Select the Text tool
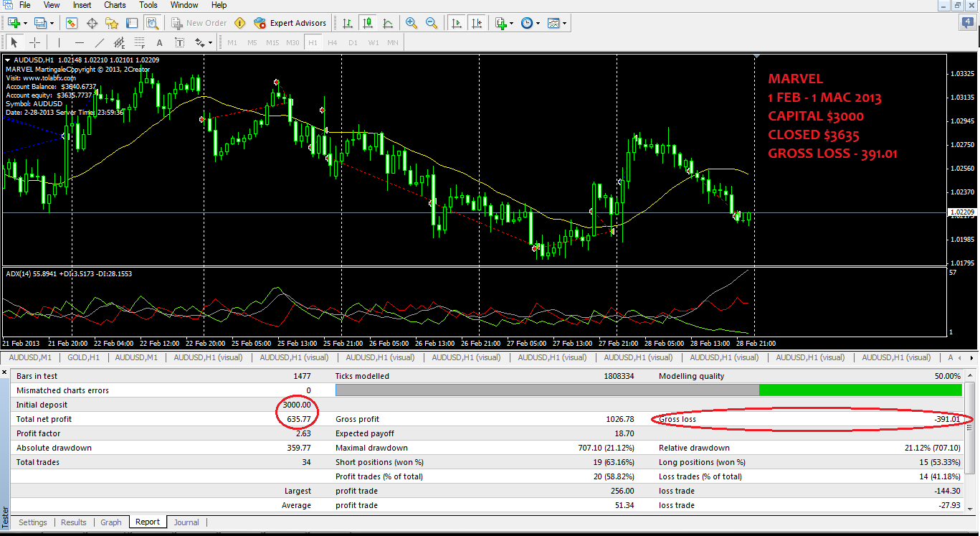 pos(159,42)
